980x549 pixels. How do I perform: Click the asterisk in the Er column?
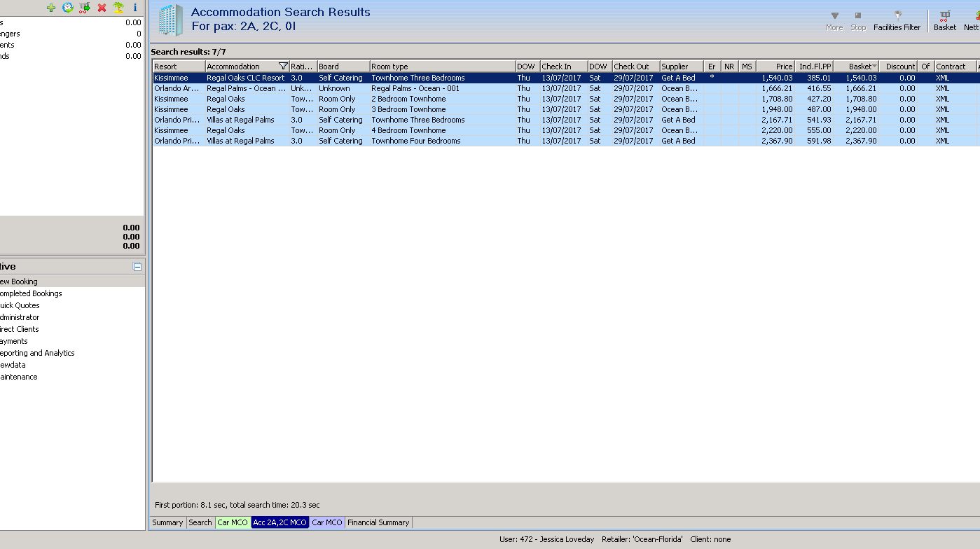tap(712, 78)
